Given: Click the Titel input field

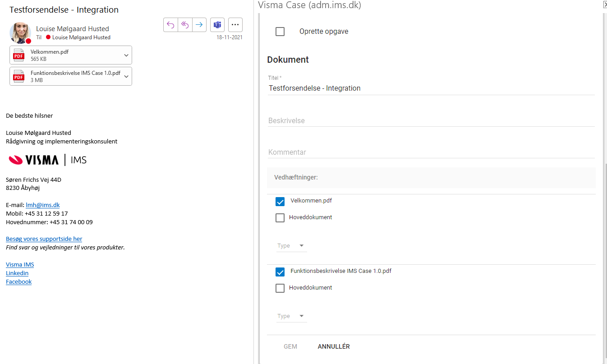Looking at the screenshot, I should click(x=431, y=88).
